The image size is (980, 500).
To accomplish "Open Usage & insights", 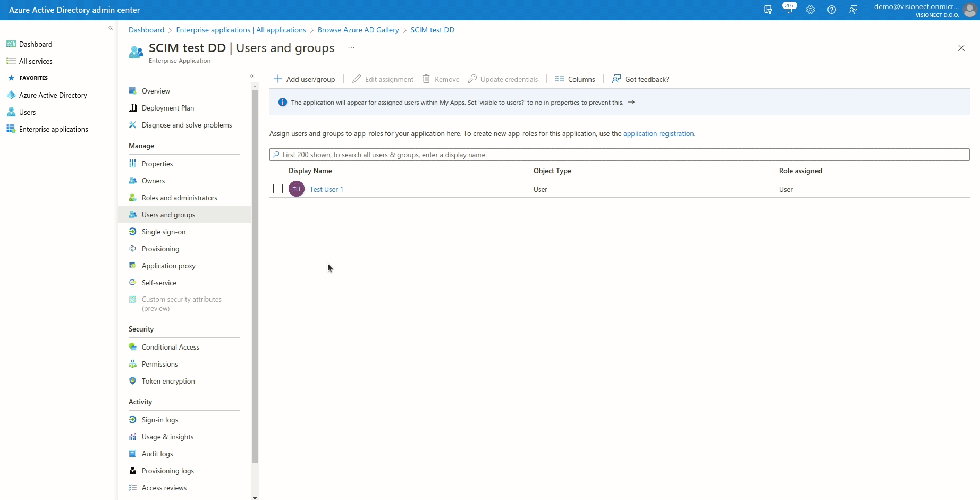I will 167,437.
